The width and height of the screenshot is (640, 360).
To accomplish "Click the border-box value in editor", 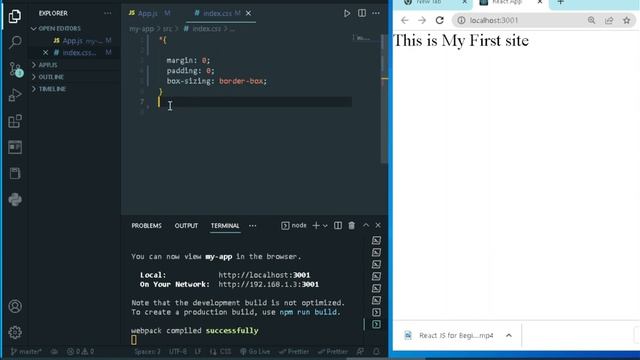I will pyautogui.click(x=241, y=81).
